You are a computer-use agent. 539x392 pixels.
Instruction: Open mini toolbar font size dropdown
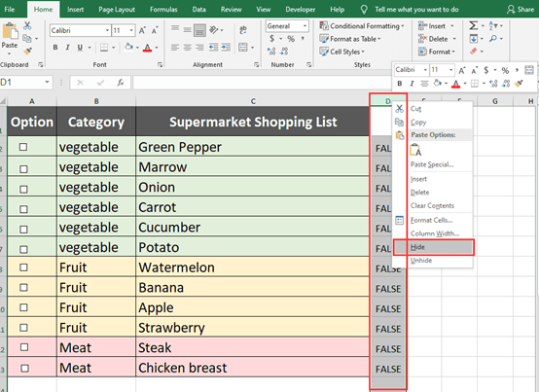tap(451, 70)
